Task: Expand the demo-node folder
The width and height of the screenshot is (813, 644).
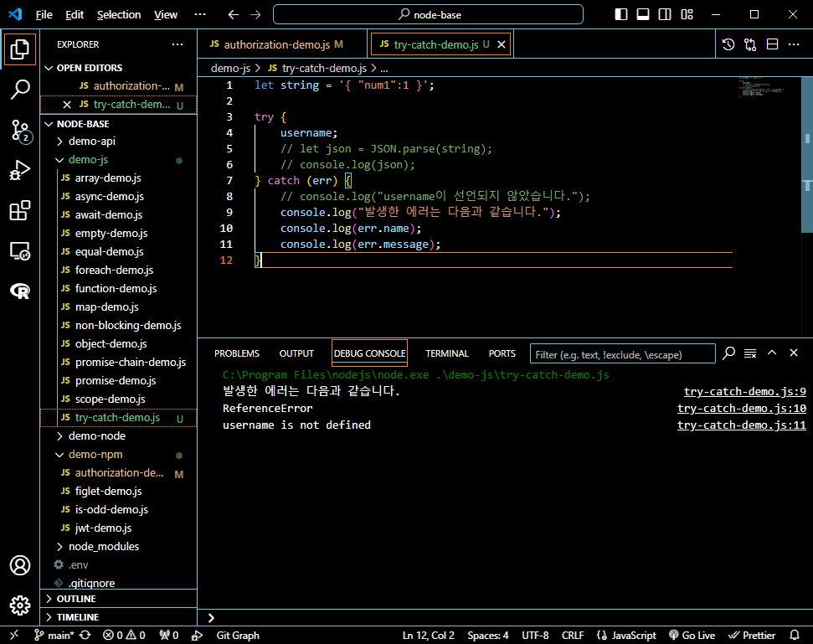Action: click(118, 436)
